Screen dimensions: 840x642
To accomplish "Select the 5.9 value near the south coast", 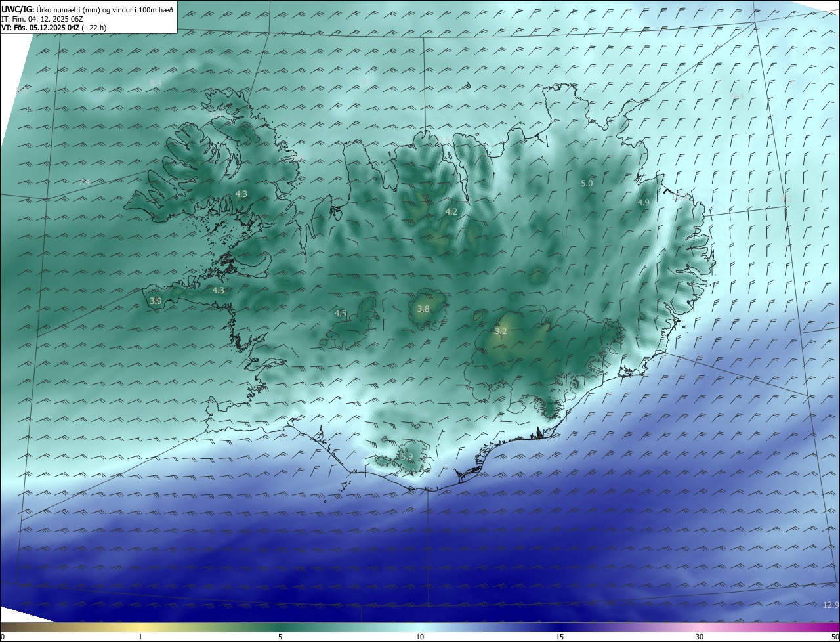I will pyautogui.click(x=406, y=456).
